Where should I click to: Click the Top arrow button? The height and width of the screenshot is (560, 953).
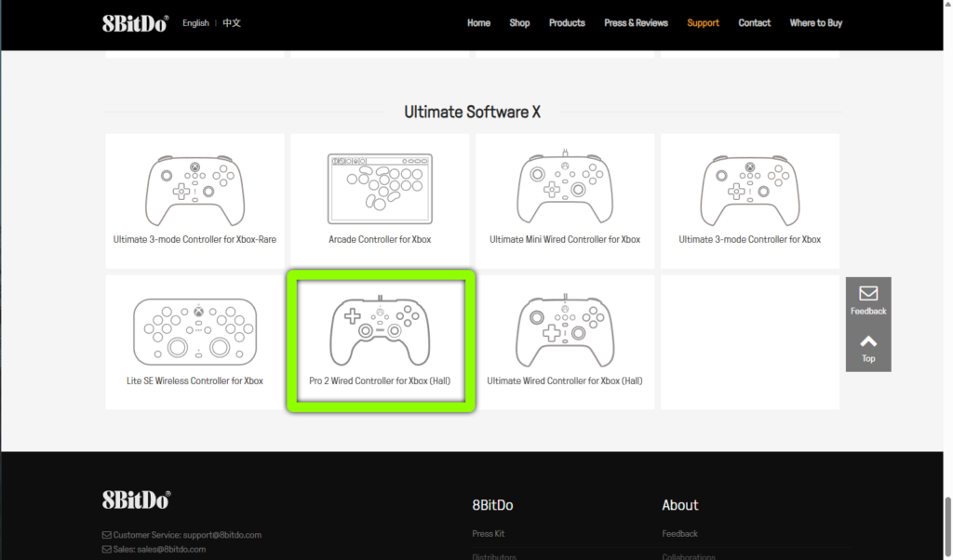click(x=867, y=347)
